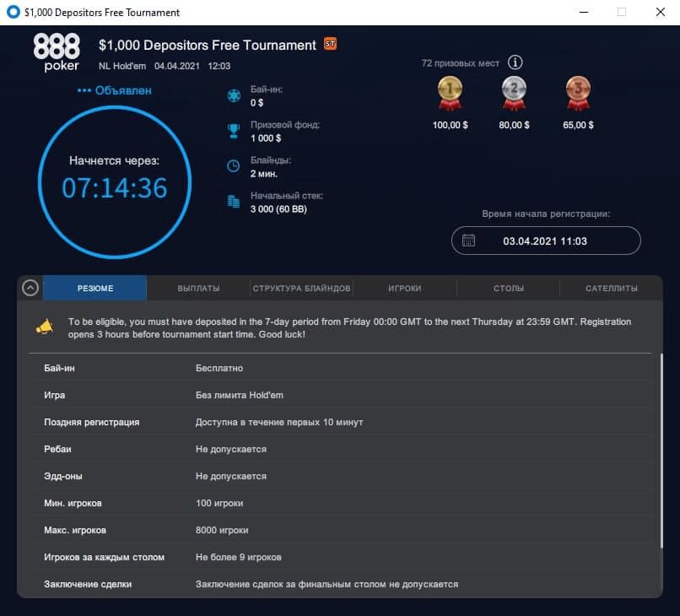Open the ИГРОКИ tab
The height and width of the screenshot is (616, 680).
coord(405,288)
